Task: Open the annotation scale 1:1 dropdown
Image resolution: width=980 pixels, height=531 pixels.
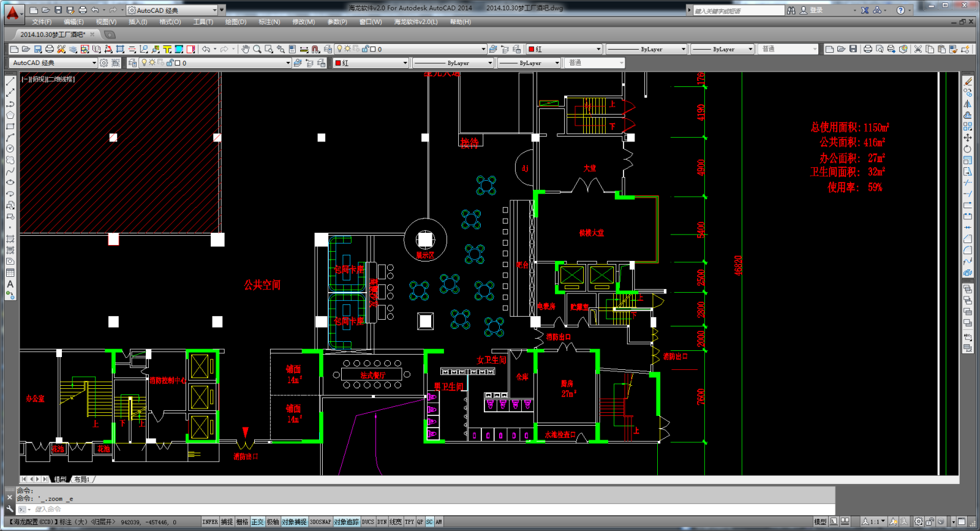Action: (x=874, y=522)
